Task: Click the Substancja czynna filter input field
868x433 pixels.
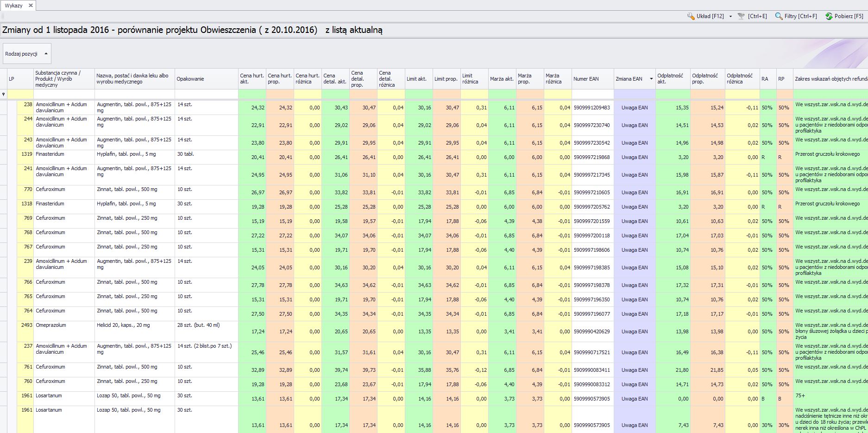Action: pos(64,95)
